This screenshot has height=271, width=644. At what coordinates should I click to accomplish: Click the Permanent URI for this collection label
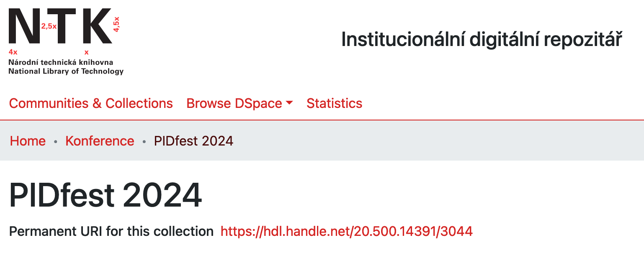click(x=111, y=231)
